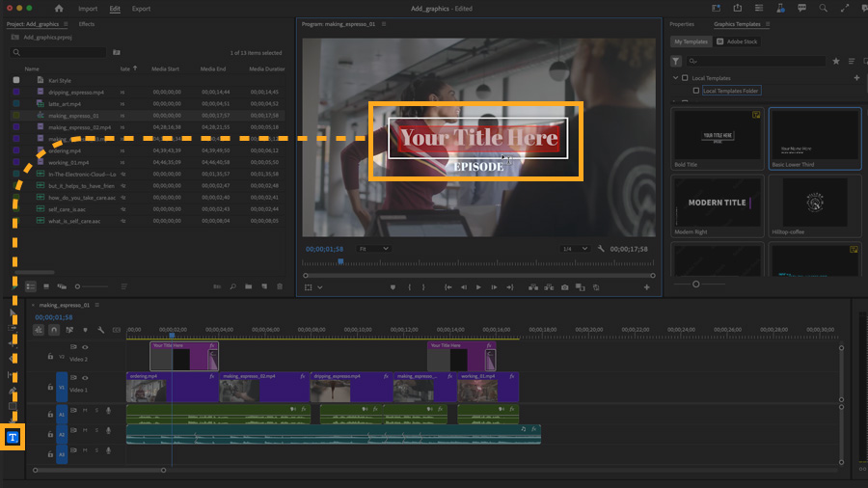The image size is (868, 488).
Task: Toggle the timeline Snap magnet button
Action: pyautogui.click(x=54, y=330)
